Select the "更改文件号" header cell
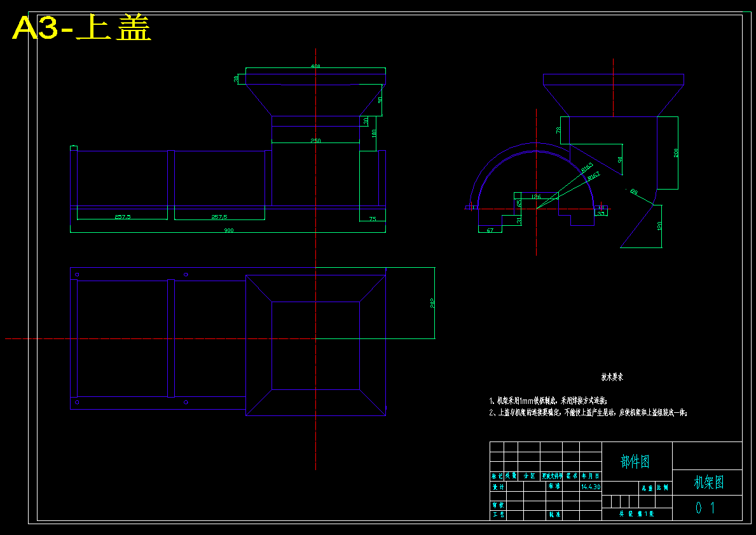756x535 pixels. point(551,476)
